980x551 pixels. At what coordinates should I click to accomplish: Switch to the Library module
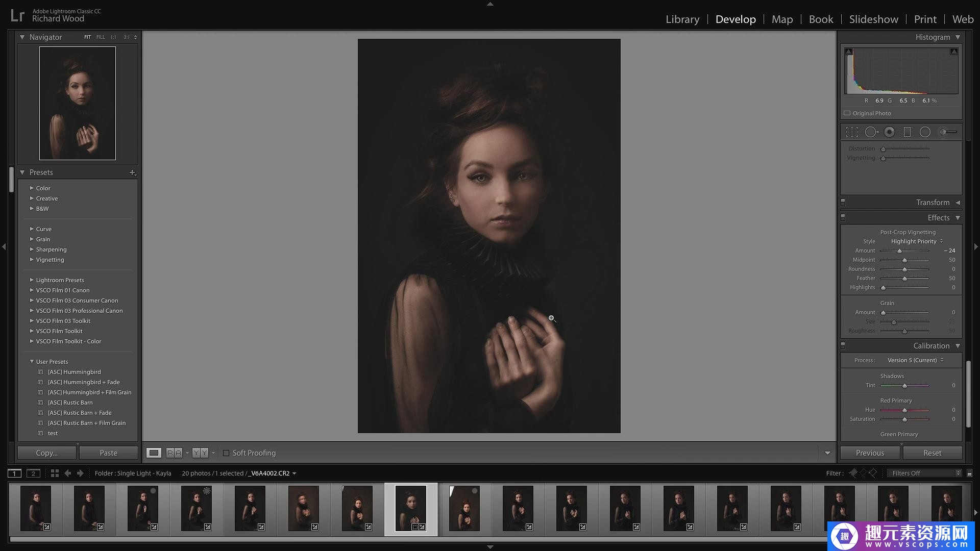pos(682,19)
